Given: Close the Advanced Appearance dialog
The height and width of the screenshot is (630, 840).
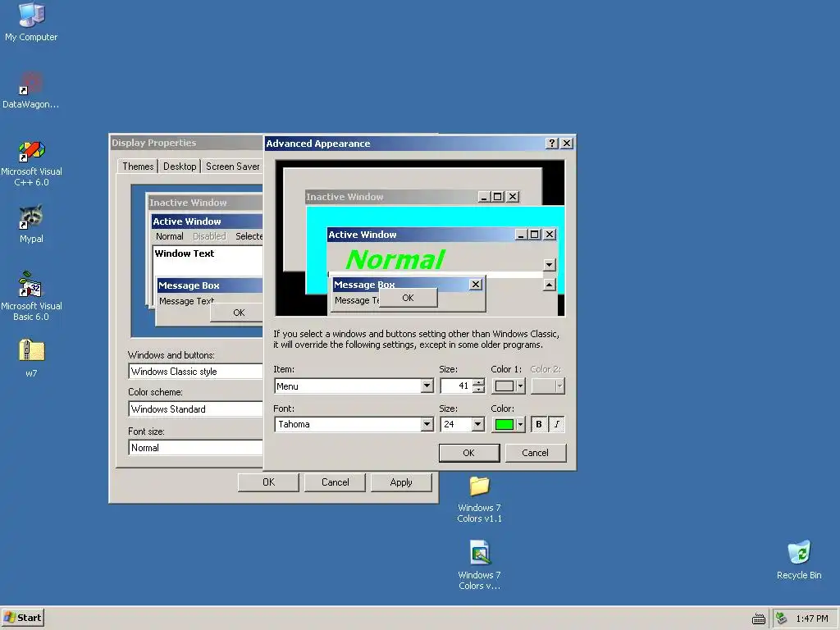Looking at the screenshot, I should [x=566, y=144].
